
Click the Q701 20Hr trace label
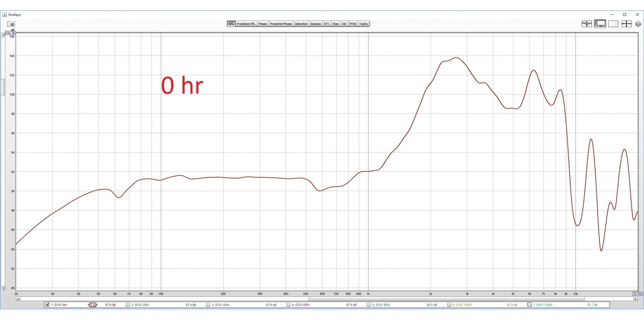(140, 305)
